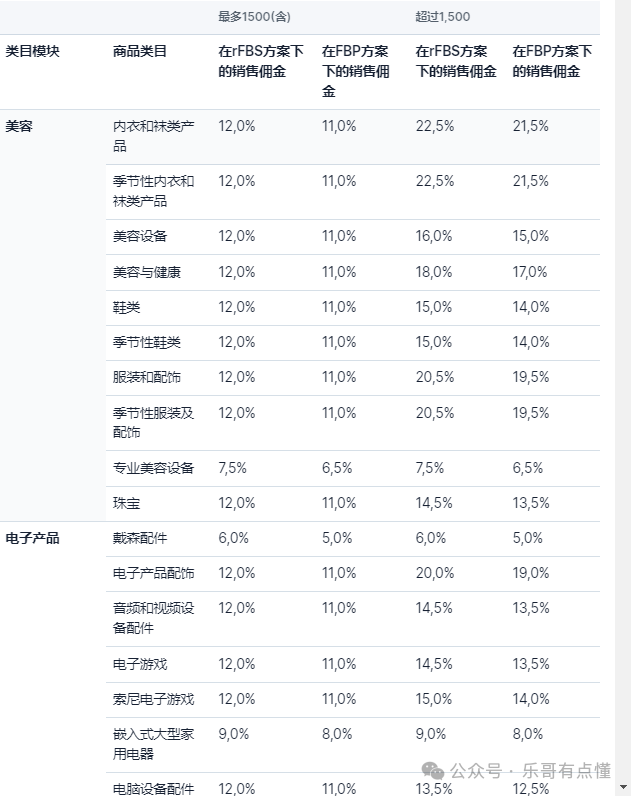Select the 服装和配饰 row label
631x796 pixels.
point(147,378)
